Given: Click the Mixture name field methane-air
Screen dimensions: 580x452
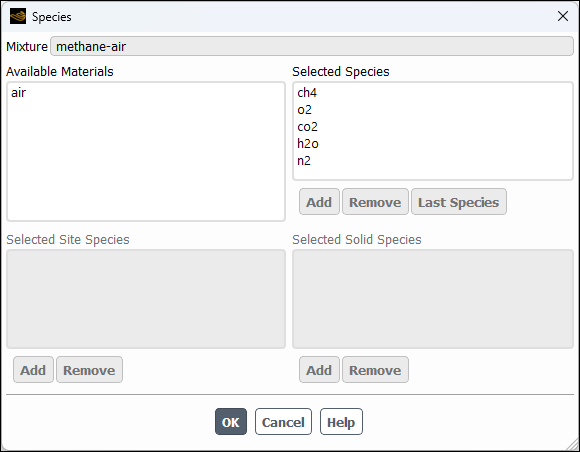Looking at the screenshot, I should [x=312, y=46].
